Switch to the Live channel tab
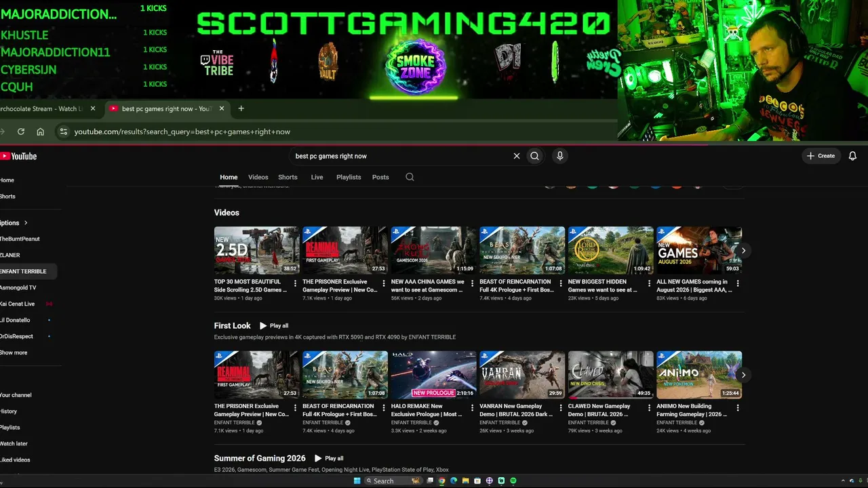868x488 pixels. pyautogui.click(x=317, y=177)
